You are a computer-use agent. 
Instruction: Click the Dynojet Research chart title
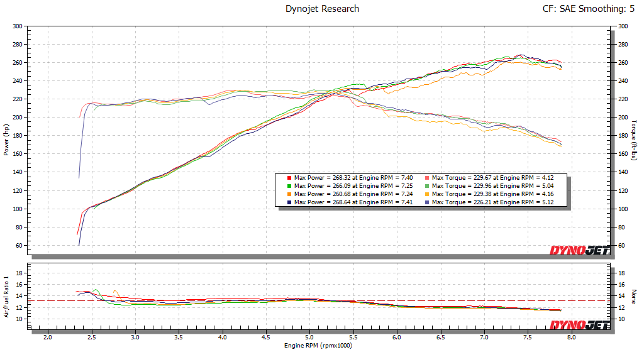click(x=322, y=9)
